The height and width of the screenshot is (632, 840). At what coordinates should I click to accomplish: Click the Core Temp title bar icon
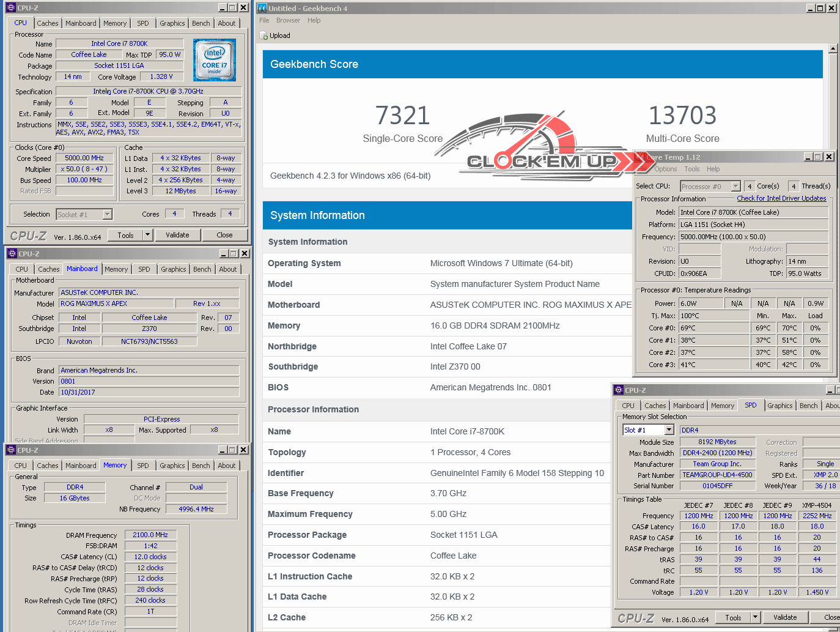coord(639,157)
